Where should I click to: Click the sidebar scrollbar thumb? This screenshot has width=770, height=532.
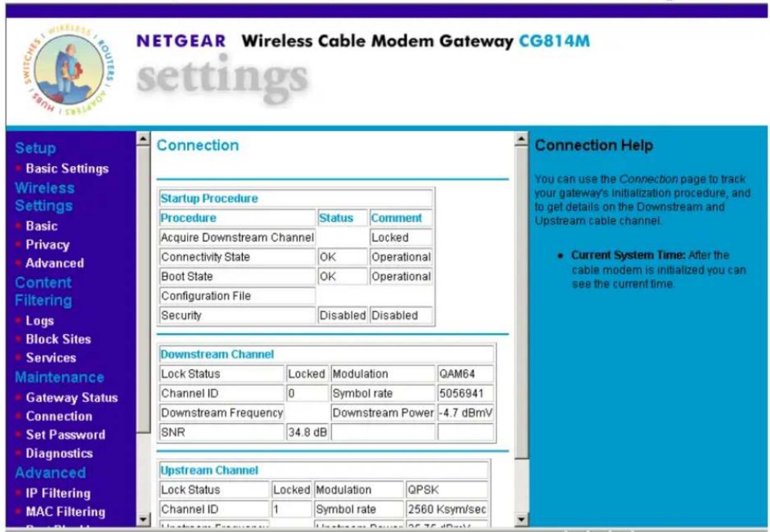click(142, 288)
